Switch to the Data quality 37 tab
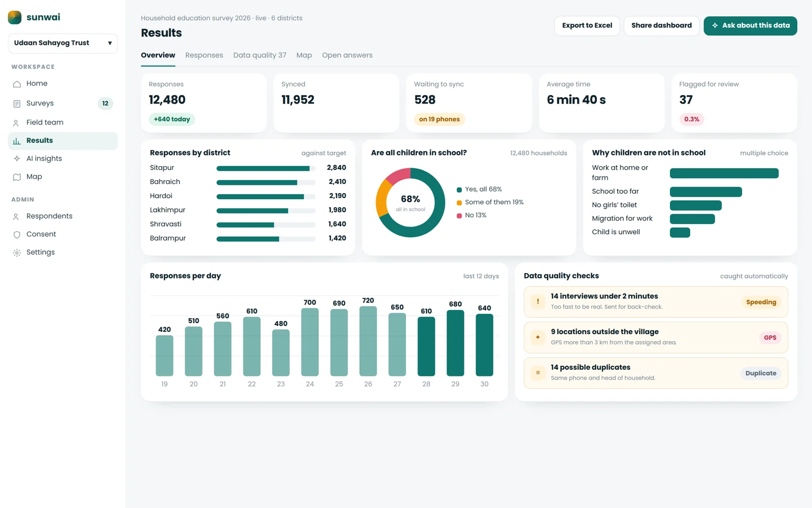Viewport: 812px width, 508px height. 260,55
